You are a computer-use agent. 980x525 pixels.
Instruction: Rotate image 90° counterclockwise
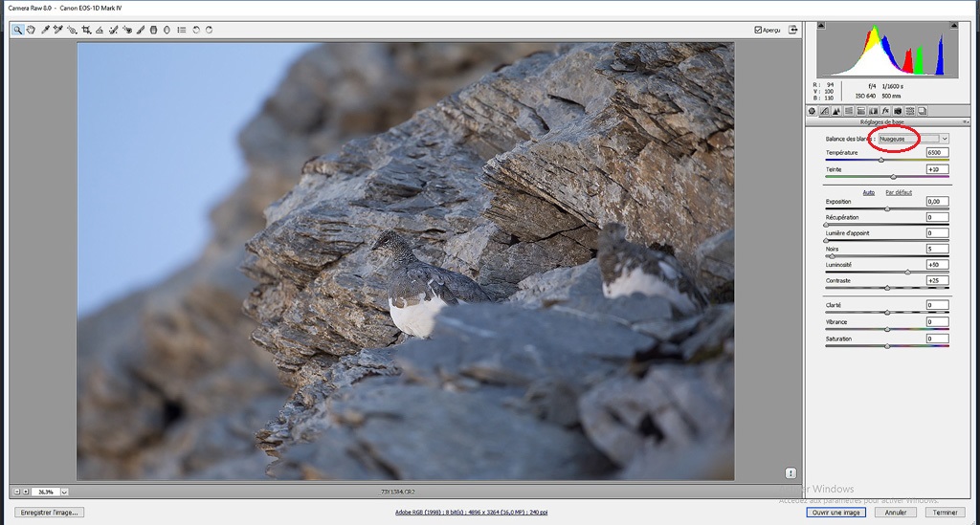[x=195, y=30]
